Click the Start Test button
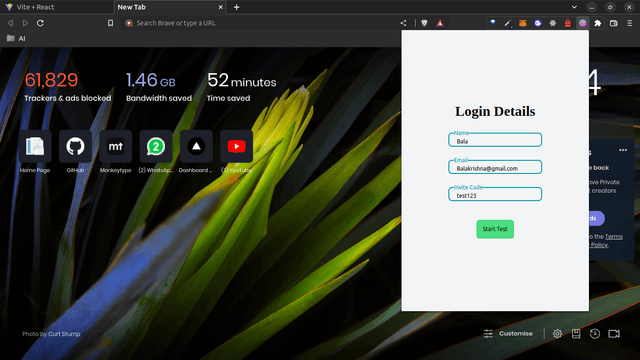640x360 pixels. [x=495, y=229]
